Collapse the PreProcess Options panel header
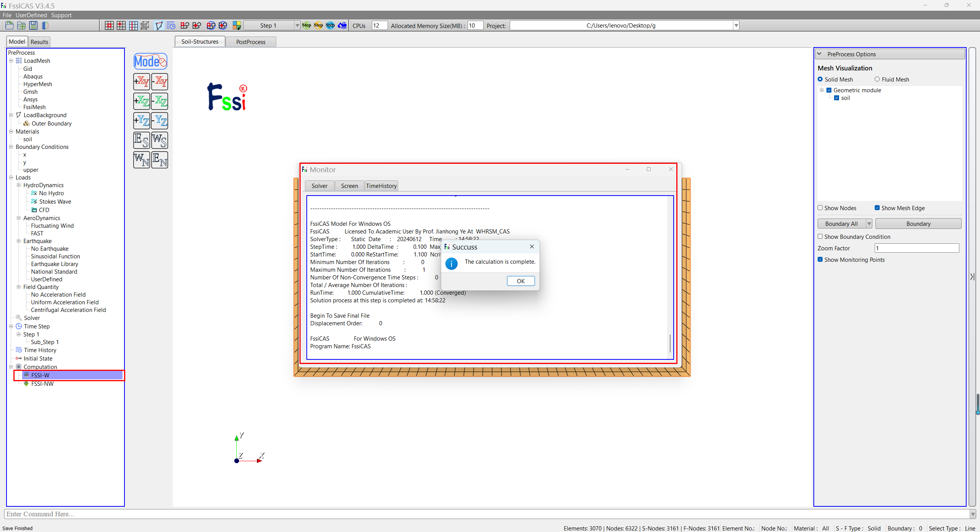The height and width of the screenshot is (532, 980). (890, 54)
